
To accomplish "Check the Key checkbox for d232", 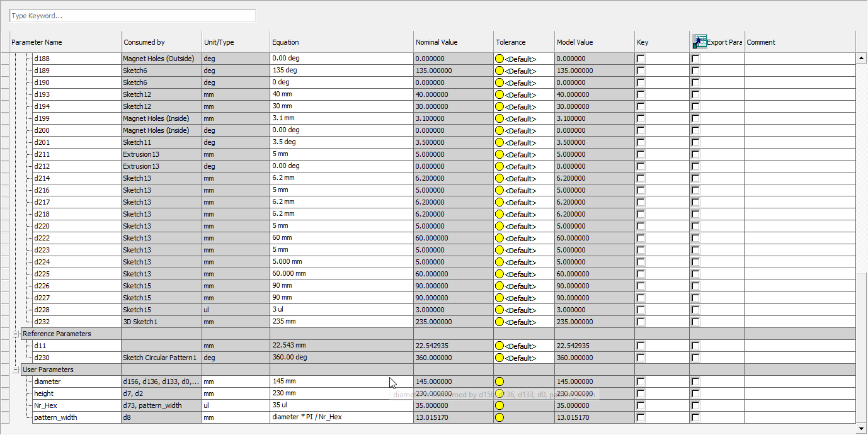I will (x=641, y=322).
